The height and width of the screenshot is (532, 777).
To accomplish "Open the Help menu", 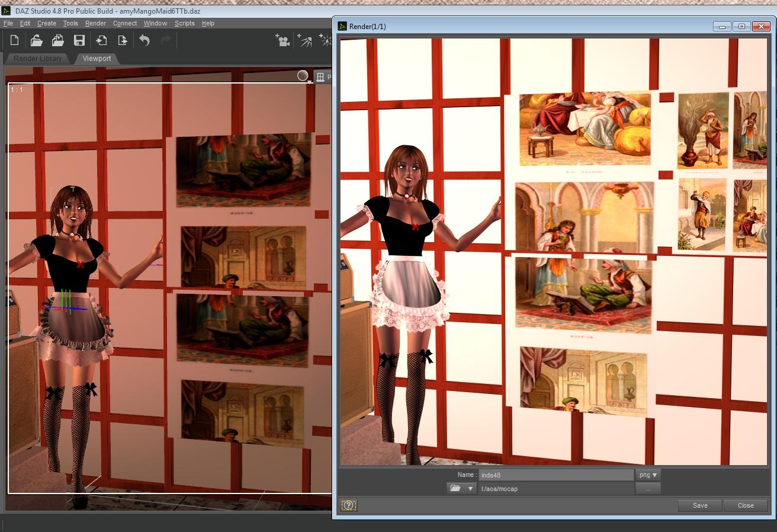I will tap(208, 23).
